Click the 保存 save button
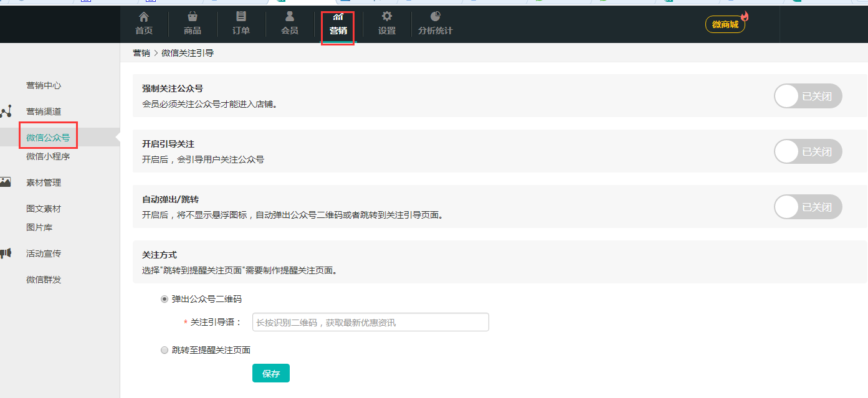Image resolution: width=868 pixels, height=398 pixels. [x=271, y=374]
